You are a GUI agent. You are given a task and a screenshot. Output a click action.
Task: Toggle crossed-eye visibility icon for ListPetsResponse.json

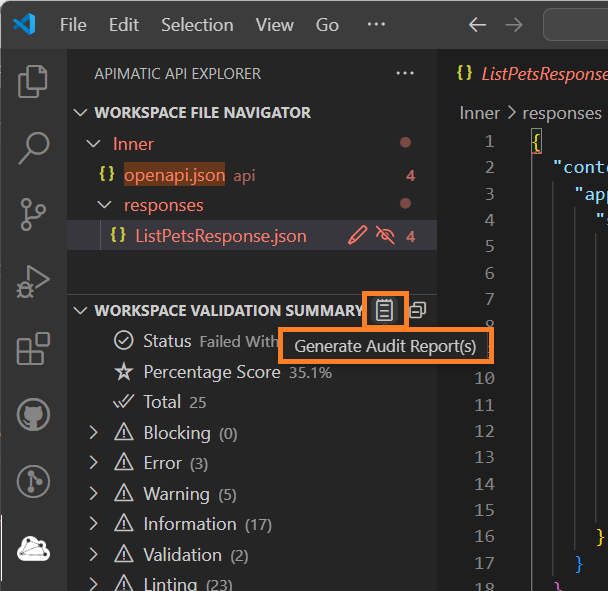[x=385, y=235]
